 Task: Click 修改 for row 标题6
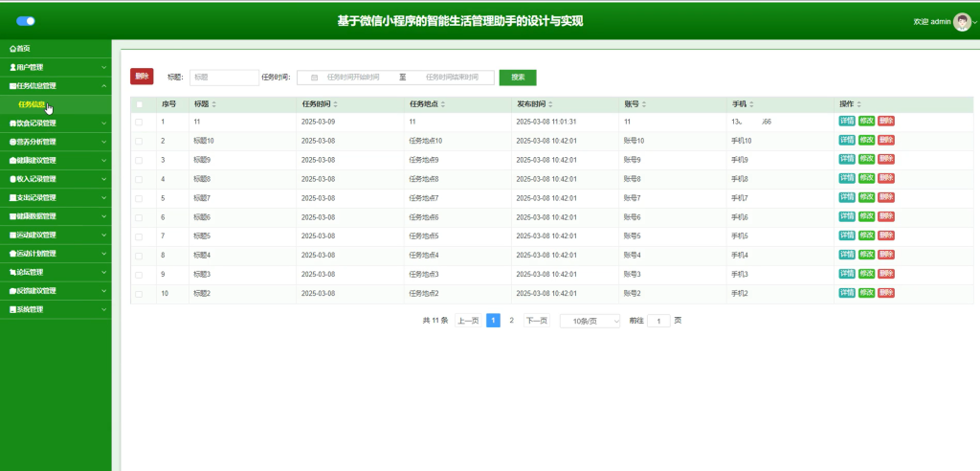(866, 216)
